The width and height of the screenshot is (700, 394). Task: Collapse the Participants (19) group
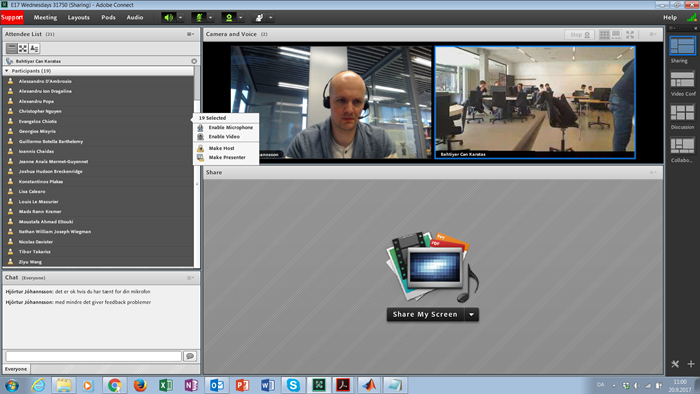pyautogui.click(x=7, y=71)
